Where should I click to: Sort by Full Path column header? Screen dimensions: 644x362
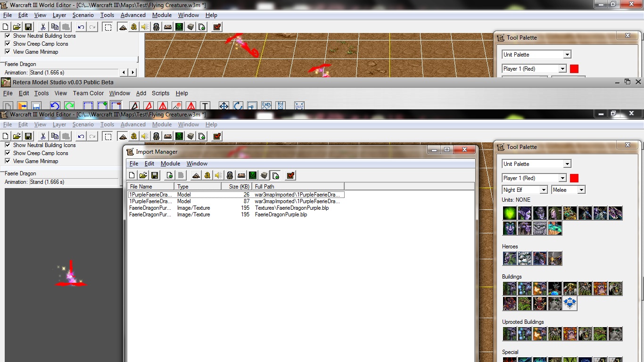298,187
